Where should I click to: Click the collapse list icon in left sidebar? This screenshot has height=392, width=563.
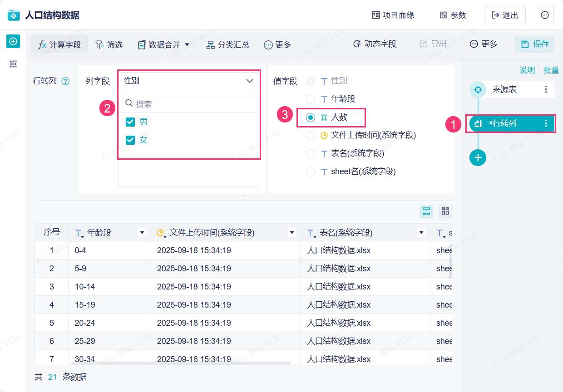click(13, 64)
